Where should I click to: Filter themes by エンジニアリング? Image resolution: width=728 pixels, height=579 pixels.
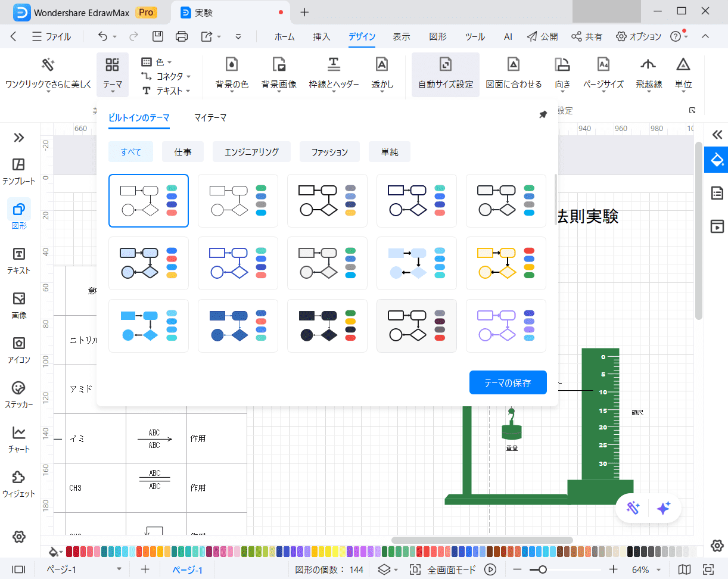(x=251, y=152)
